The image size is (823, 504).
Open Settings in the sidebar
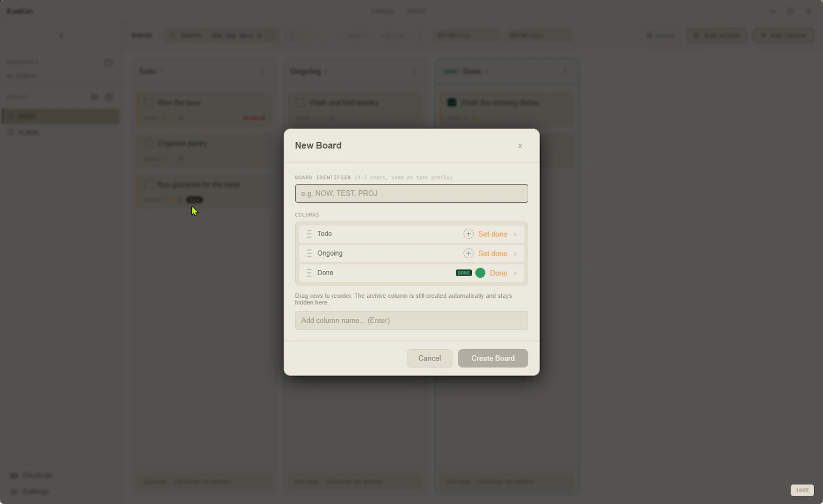tap(30, 492)
